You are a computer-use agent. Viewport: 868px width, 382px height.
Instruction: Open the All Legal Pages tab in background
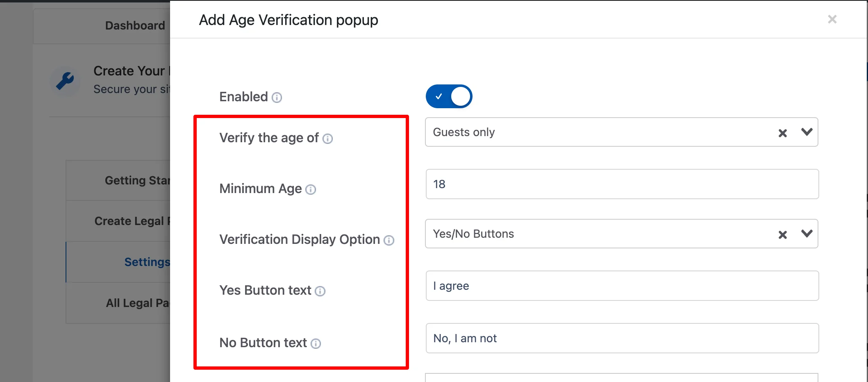point(118,303)
